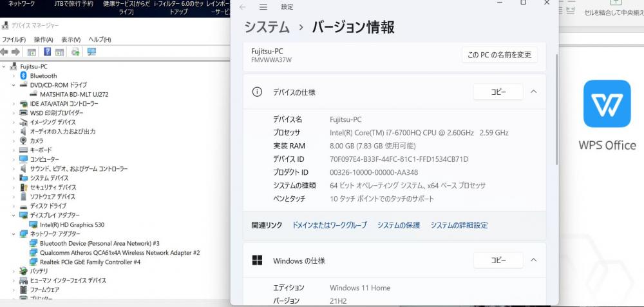The image size is (644, 307).
Task: Click the toolbar icon with the green arrow
Action: (x=75, y=52)
